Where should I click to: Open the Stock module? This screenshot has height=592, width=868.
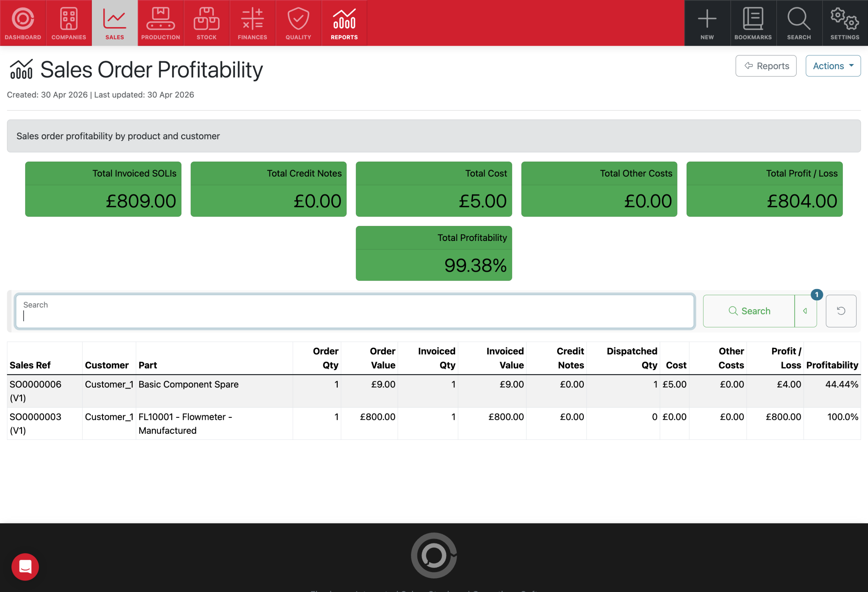click(x=206, y=23)
